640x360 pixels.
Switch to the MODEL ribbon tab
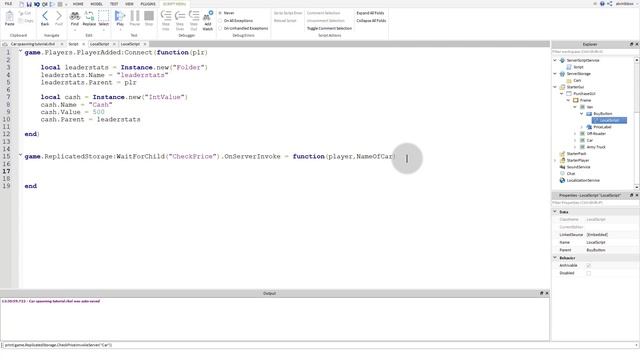(x=97, y=4)
